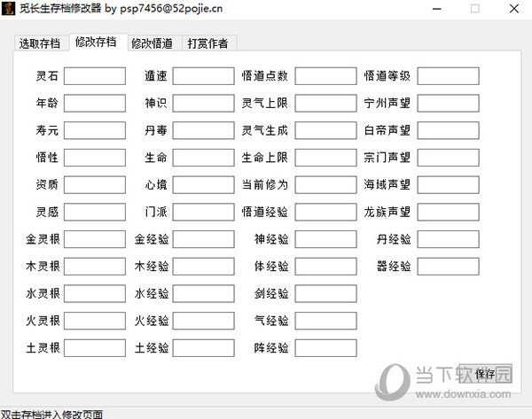
Task: Focus the 悟道点数 input field
Action: pos(325,76)
